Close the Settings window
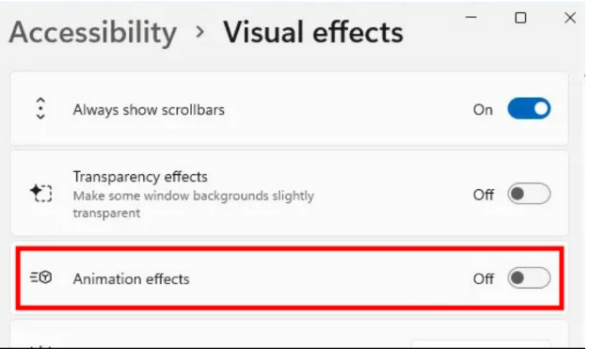Viewport: 605px width, 364px height. point(570,18)
